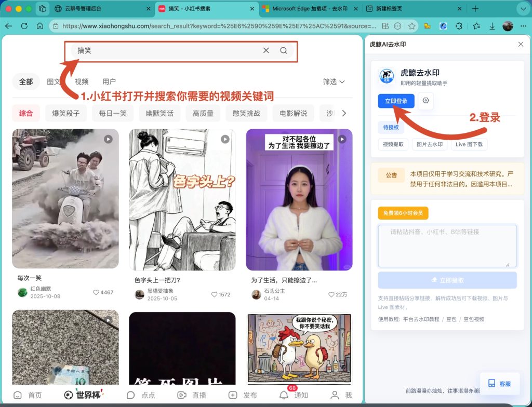The image size is (532, 407).
Task: Open the downloads arrow icon in the toolbar
Action: coord(491,26)
